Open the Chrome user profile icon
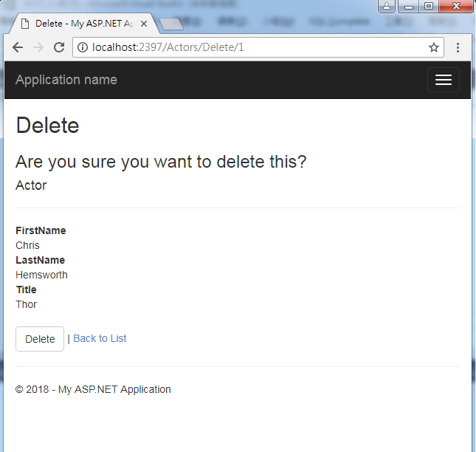The image size is (476, 452). pyautogui.click(x=387, y=6)
